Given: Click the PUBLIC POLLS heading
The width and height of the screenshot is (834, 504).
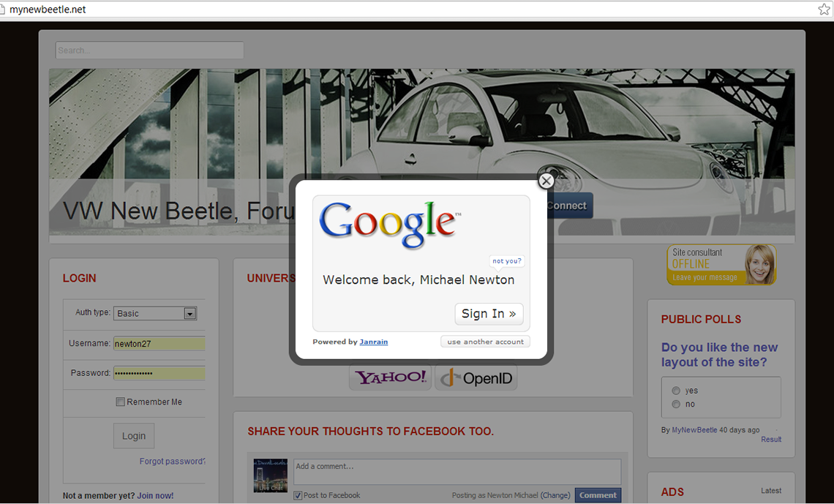Looking at the screenshot, I should point(701,320).
